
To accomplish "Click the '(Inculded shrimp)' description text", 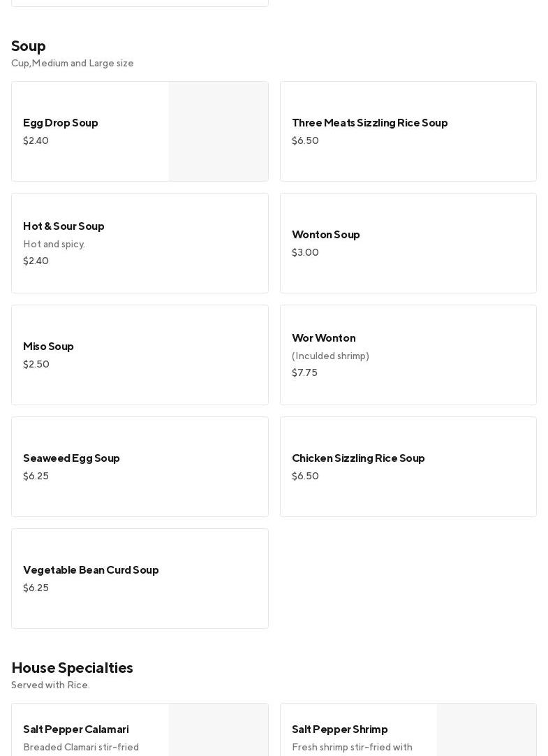I will point(330,356).
